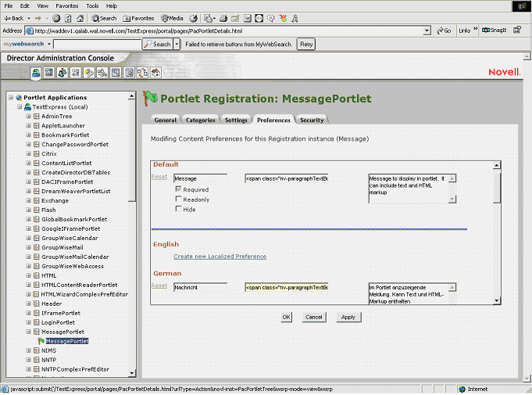
Task: Expand the AdminTree node
Action: (28, 117)
